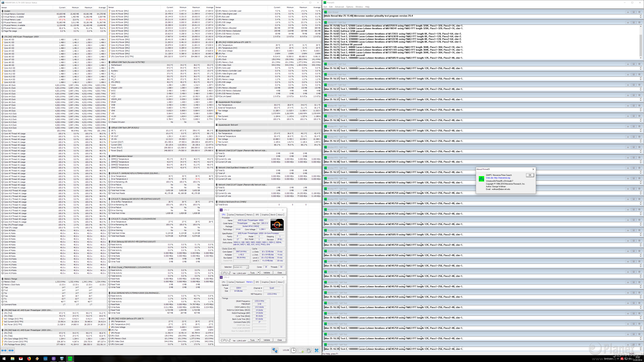Open Tools dropdown arrow in lower CPU-Z

click(x=258, y=340)
